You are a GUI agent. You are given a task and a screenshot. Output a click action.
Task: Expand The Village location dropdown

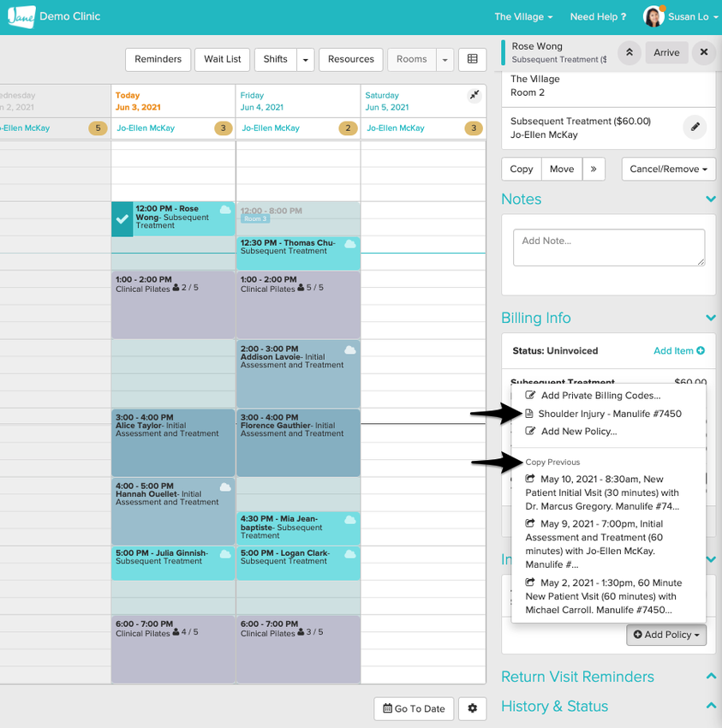pyautogui.click(x=522, y=16)
